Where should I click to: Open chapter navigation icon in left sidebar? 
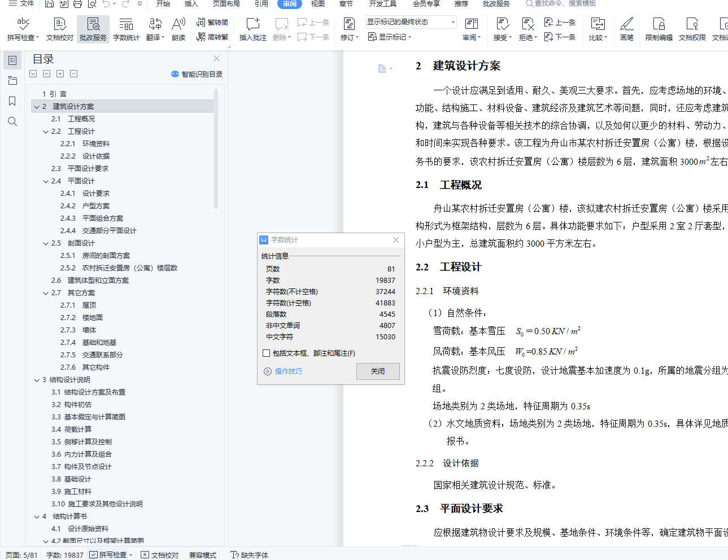(x=12, y=81)
